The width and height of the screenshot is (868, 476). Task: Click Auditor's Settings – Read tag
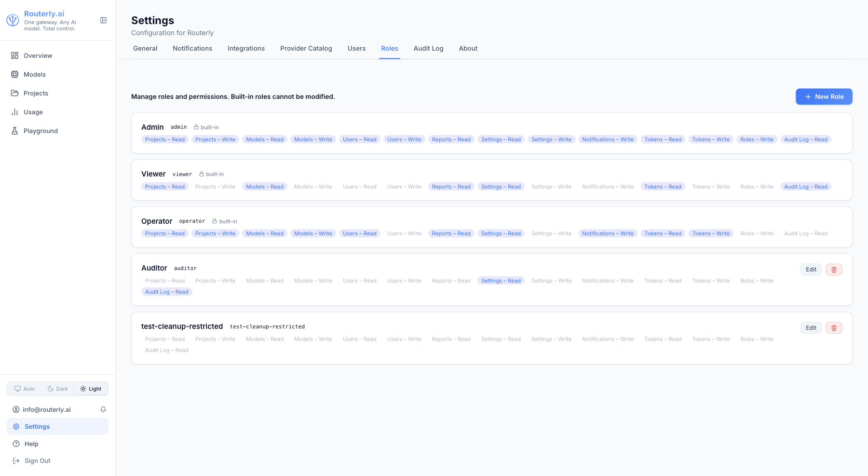click(501, 281)
